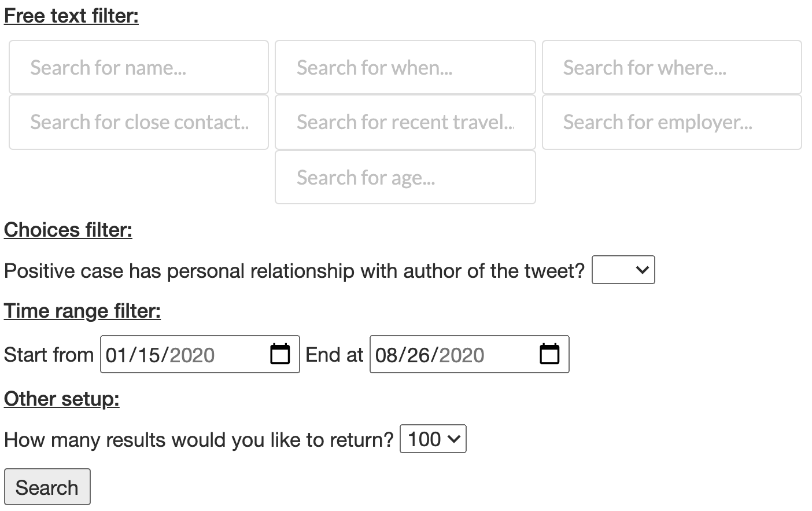Expand the personal relationship dropdown
The width and height of the screenshot is (812, 511).
coord(623,270)
